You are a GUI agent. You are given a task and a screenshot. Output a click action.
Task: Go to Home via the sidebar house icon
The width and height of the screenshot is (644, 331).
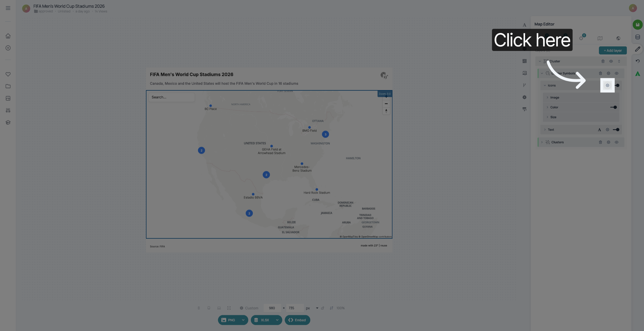click(8, 36)
